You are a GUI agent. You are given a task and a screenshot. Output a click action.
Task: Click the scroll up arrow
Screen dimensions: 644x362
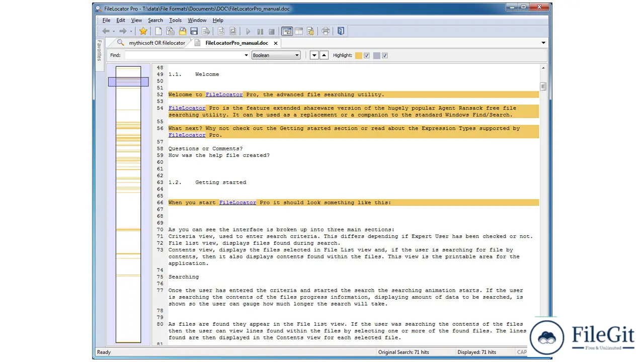(x=543, y=67)
